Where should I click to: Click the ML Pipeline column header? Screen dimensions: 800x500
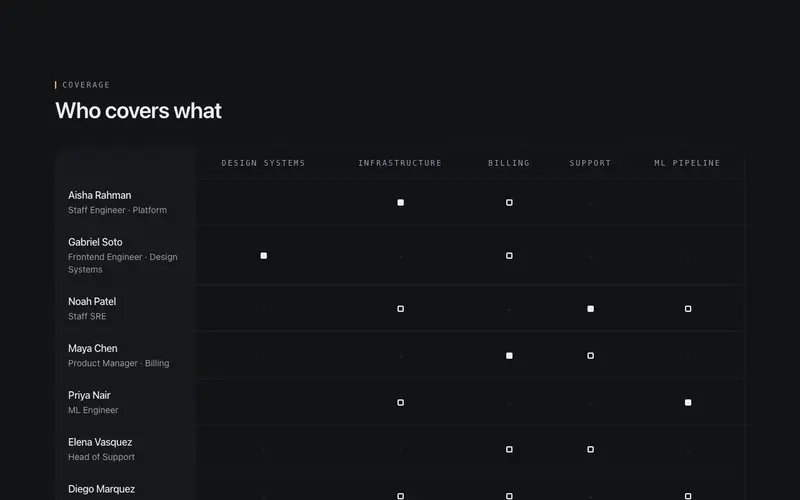(x=687, y=163)
